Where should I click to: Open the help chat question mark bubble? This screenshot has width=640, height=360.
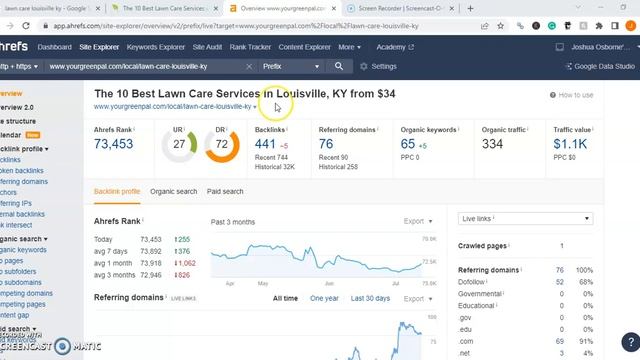pos(631,342)
